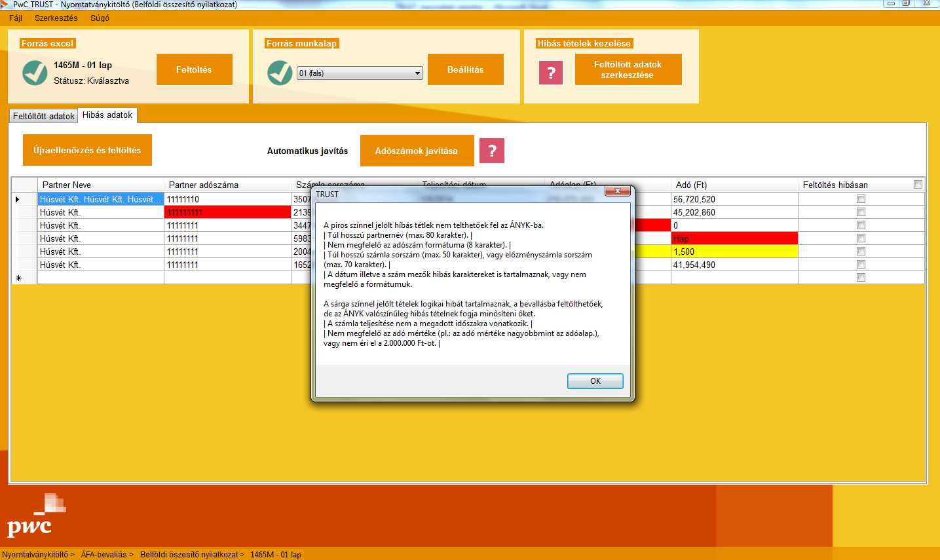Click the red 111111111 tax number cell
This screenshot has width=940, height=560.
click(x=227, y=212)
